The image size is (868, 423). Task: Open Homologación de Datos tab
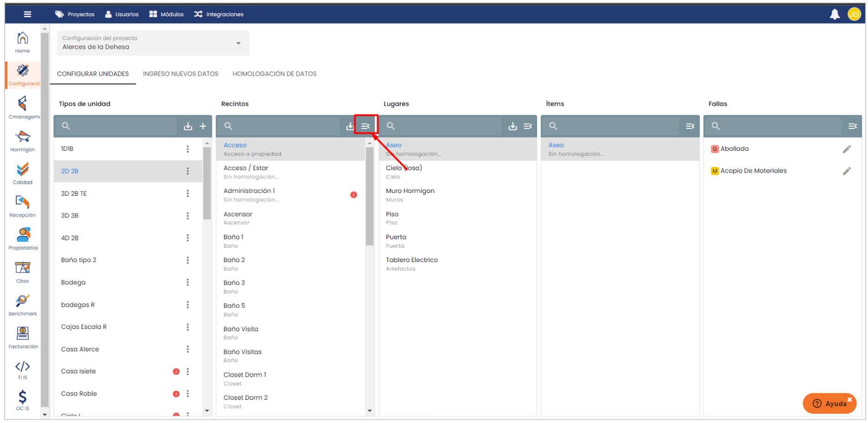coord(274,74)
